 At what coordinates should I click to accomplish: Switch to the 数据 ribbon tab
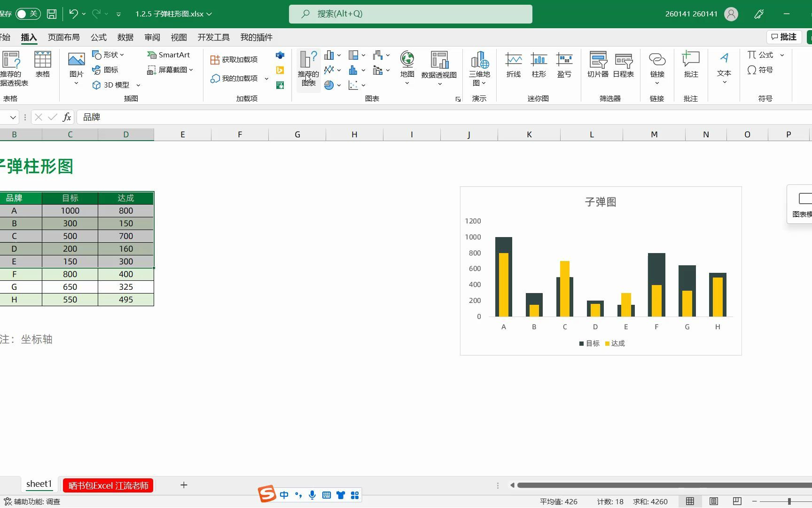125,37
